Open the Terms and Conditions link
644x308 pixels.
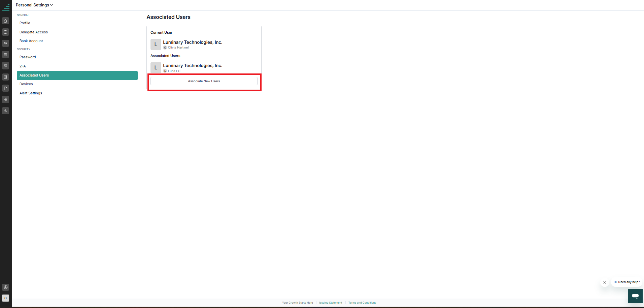(362, 303)
